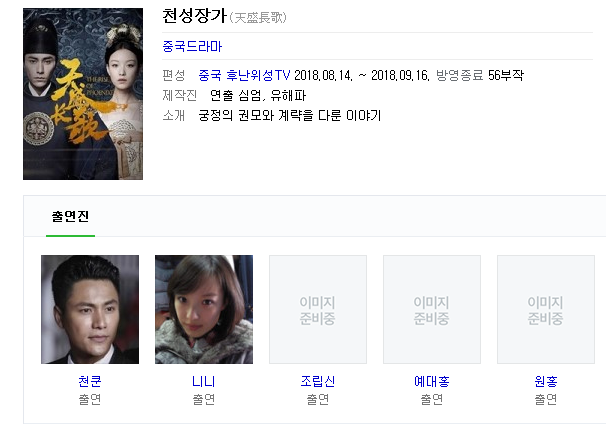Open 예대홍's placeholder image
The width and height of the screenshot is (606, 424).
pyautogui.click(x=432, y=309)
